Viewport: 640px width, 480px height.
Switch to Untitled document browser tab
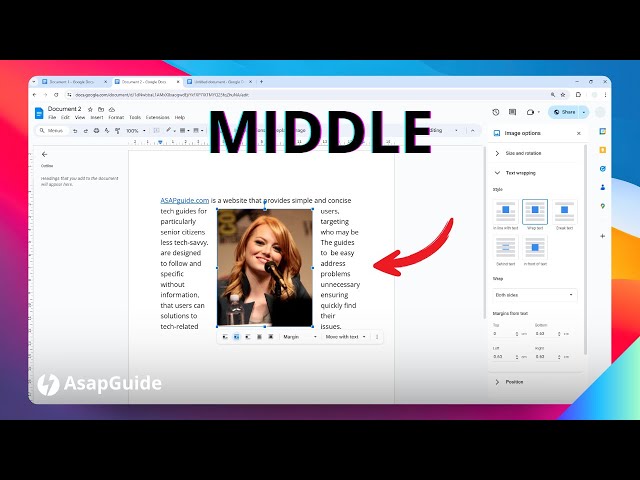tap(218, 82)
